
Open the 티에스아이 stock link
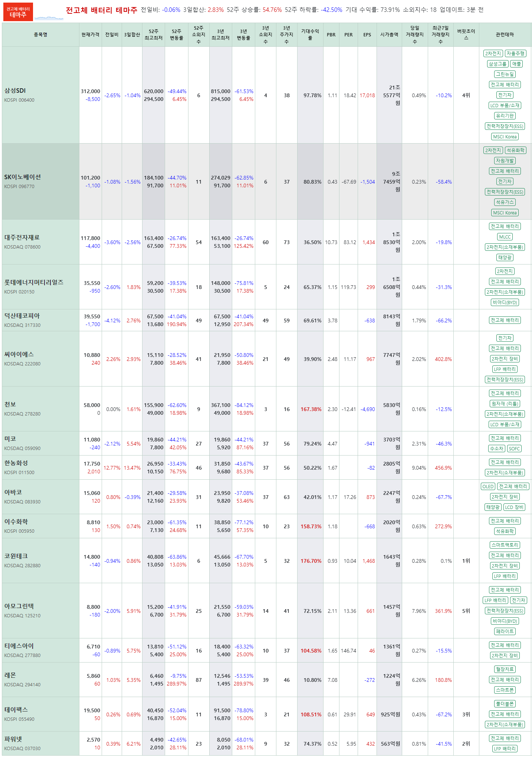point(19,646)
